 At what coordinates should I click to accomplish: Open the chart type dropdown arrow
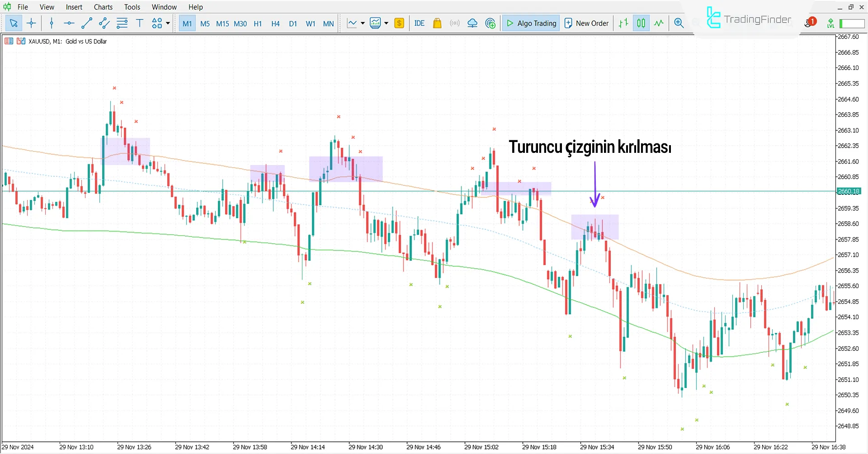(x=362, y=23)
